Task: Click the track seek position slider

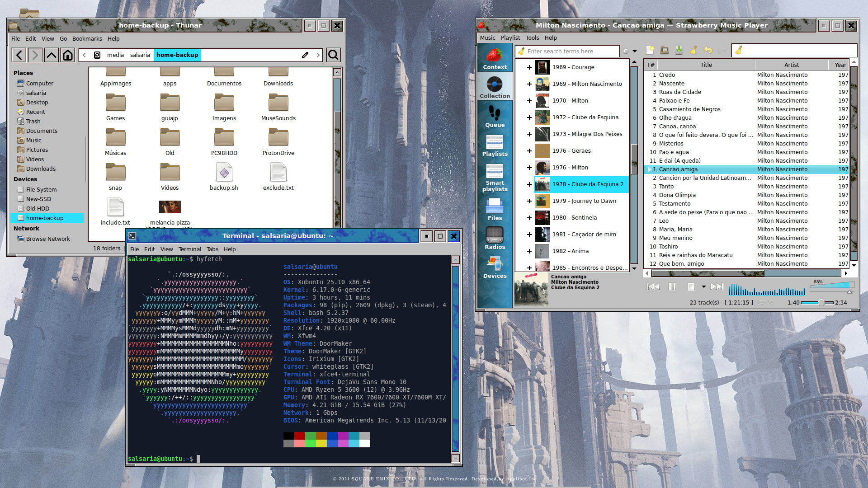Action: pos(817,303)
